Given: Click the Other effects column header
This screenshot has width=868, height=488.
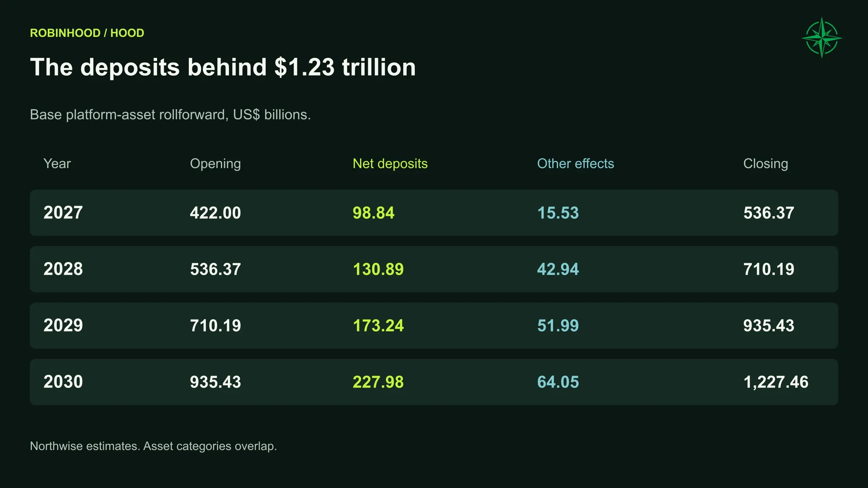Looking at the screenshot, I should click(x=575, y=164).
